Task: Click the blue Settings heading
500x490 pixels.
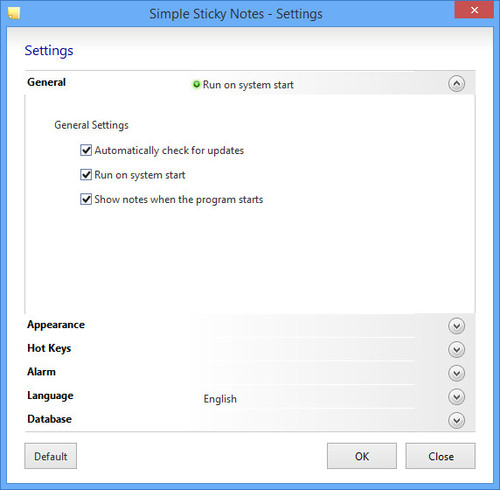Action: point(49,51)
